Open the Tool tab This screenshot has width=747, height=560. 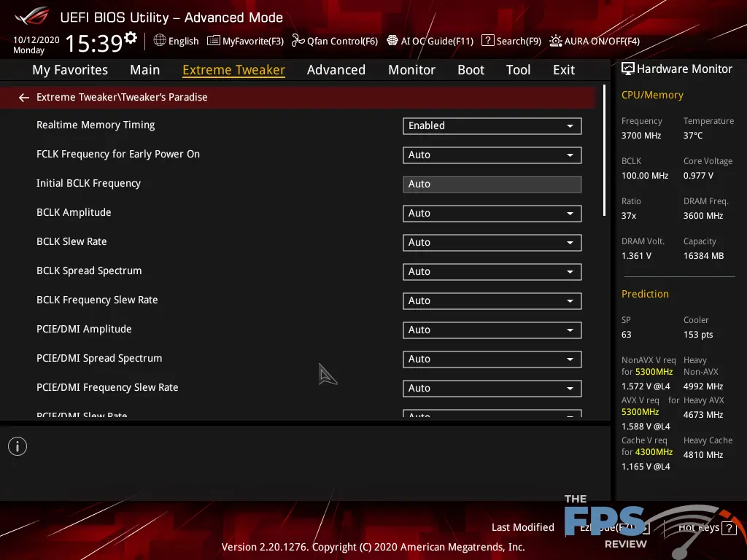(x=519, y=70)
